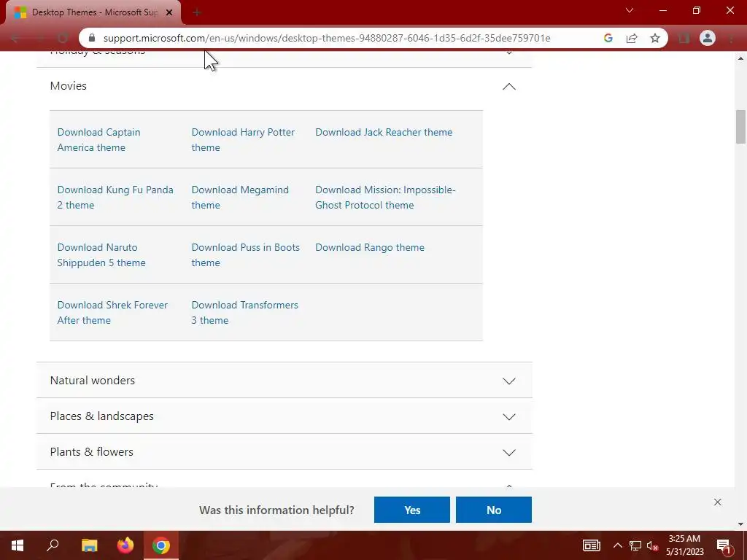Open the notification center icon
Screen dimensions: 747x560
pos(724,546)
